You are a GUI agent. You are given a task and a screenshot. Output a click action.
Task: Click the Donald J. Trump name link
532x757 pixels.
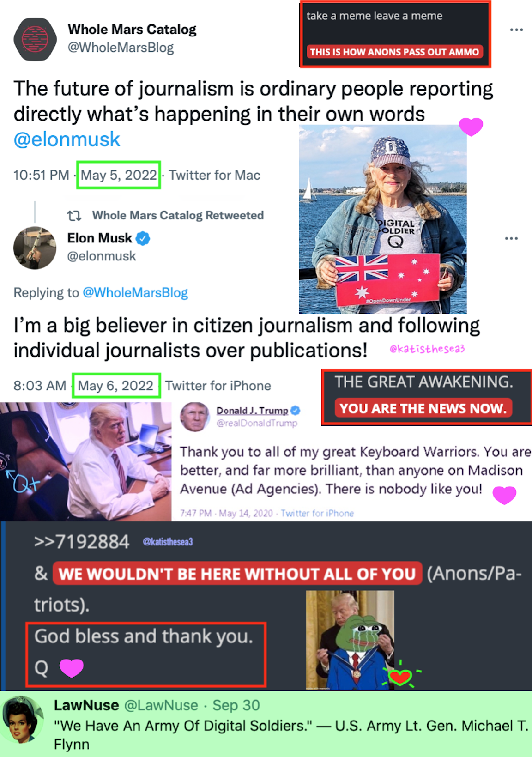click(x=252, y=411)
